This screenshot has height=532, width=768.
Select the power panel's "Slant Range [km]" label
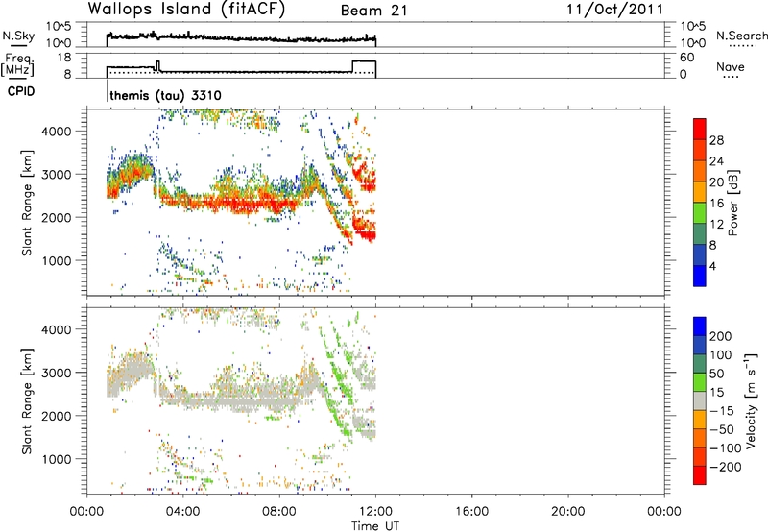pyautogui.click(x=27, y=203)
